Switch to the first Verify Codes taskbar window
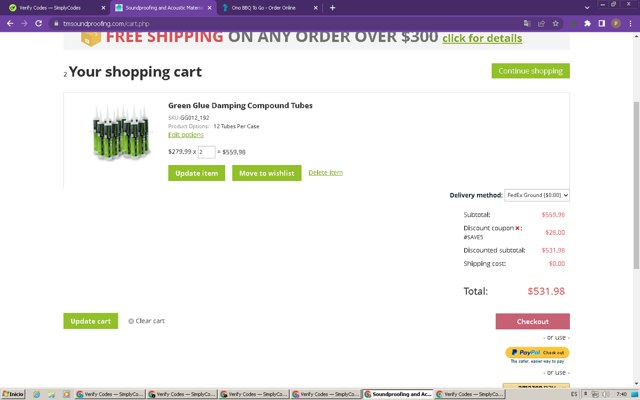 (110, 394)
